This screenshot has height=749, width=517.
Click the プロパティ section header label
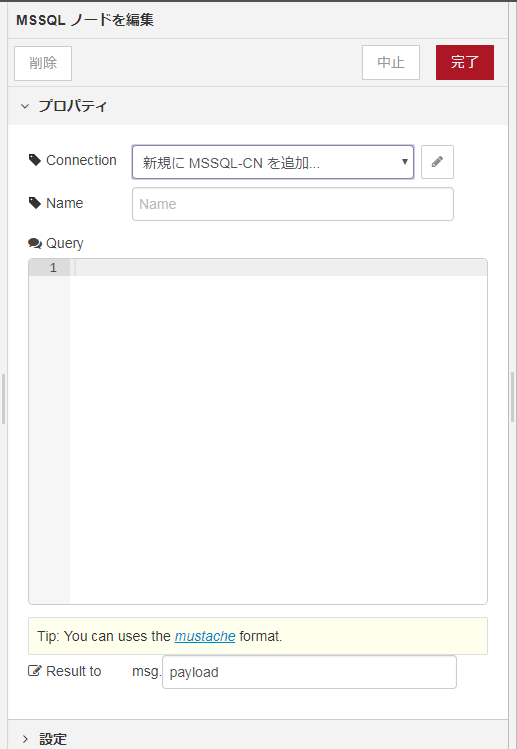[73, 106]
